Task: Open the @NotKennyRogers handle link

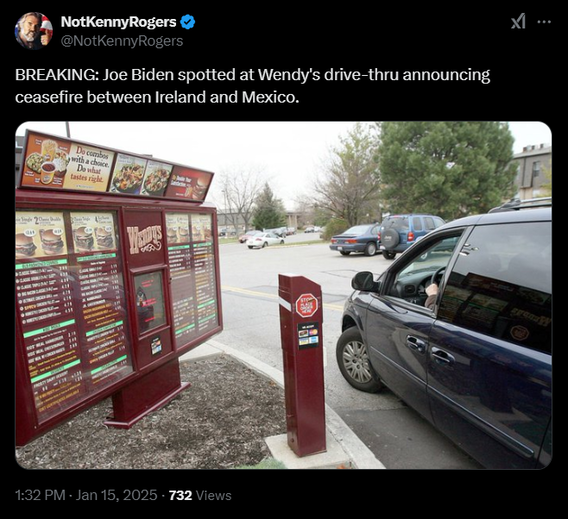Action: (x=122, y=41)
